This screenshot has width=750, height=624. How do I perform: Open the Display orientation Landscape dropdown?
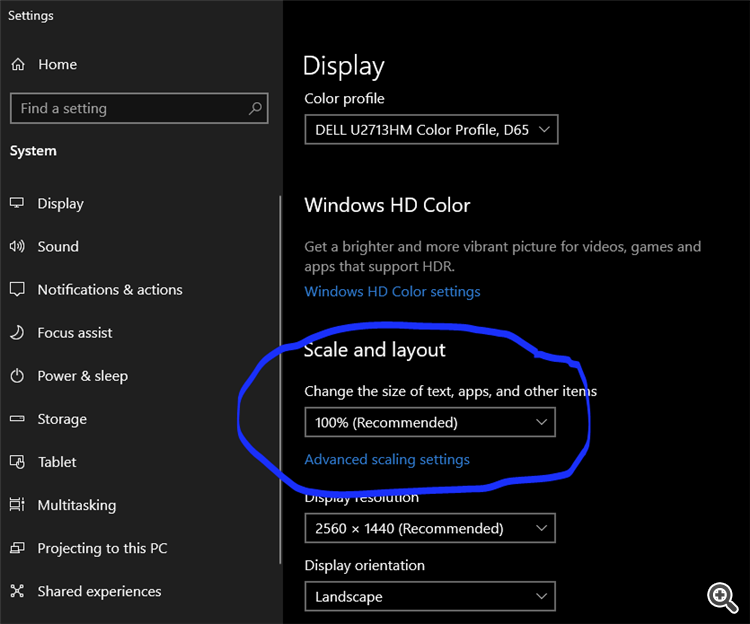[x=430, y=596]
